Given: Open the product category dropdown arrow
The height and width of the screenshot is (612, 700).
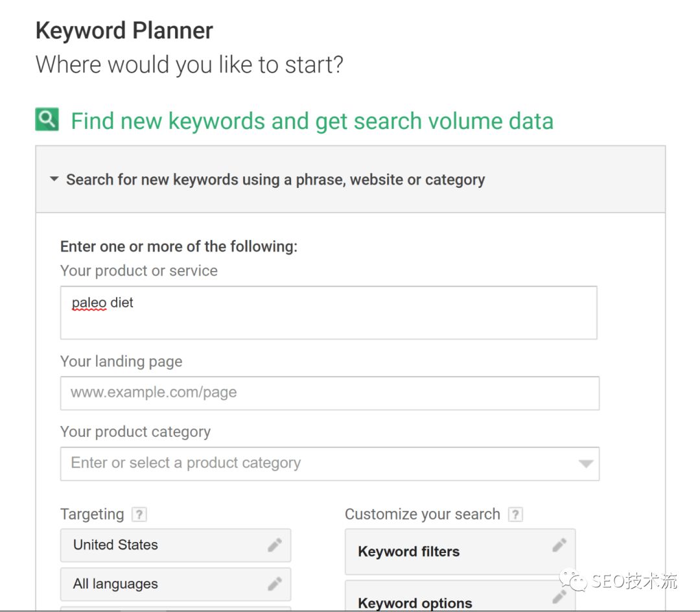Looking at the screenshot, I should 585,464.
